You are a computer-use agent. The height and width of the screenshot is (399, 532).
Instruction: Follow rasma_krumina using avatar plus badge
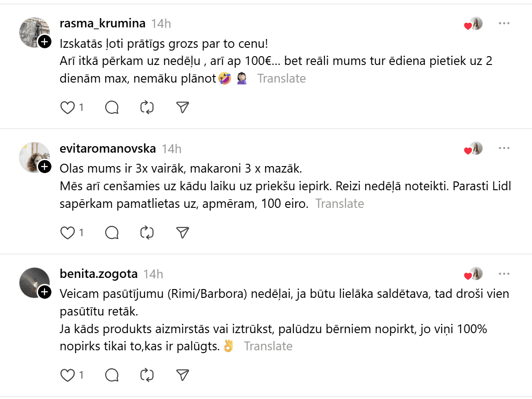(x=44, y=42)
